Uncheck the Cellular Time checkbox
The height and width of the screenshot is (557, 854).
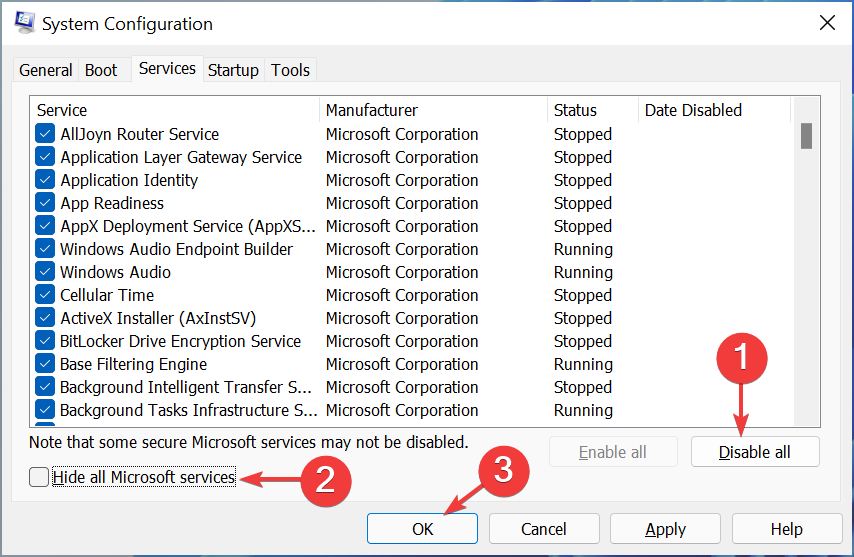pos(45,295)
